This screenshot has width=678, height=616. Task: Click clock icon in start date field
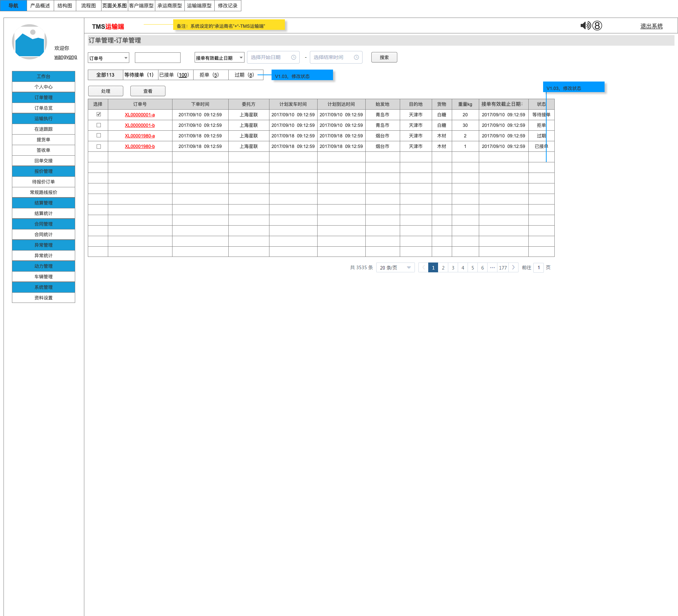[294, 57]
